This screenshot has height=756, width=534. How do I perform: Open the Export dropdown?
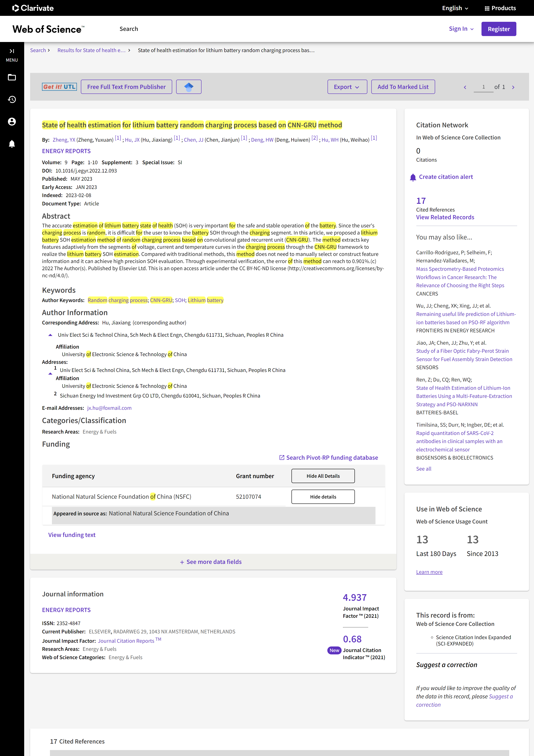[347, 87]
